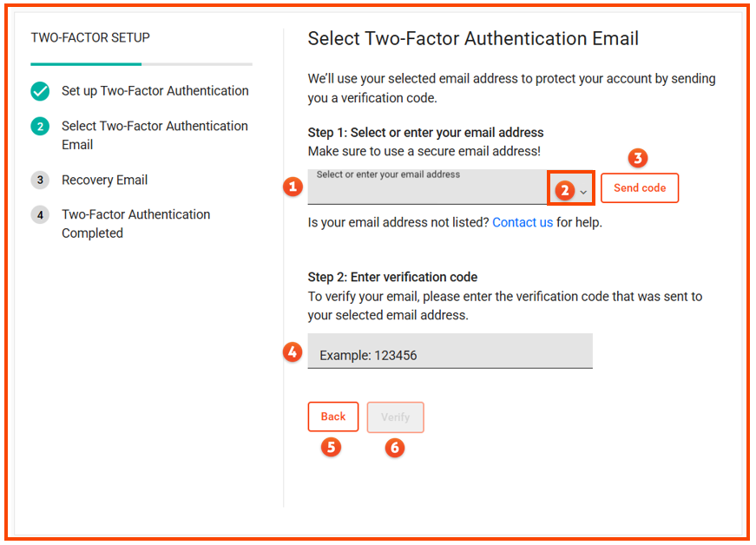This screenshot has width=756, height=545.
Task: Click the step 4 numbered circle icon
Action: (x=40, y=214)
